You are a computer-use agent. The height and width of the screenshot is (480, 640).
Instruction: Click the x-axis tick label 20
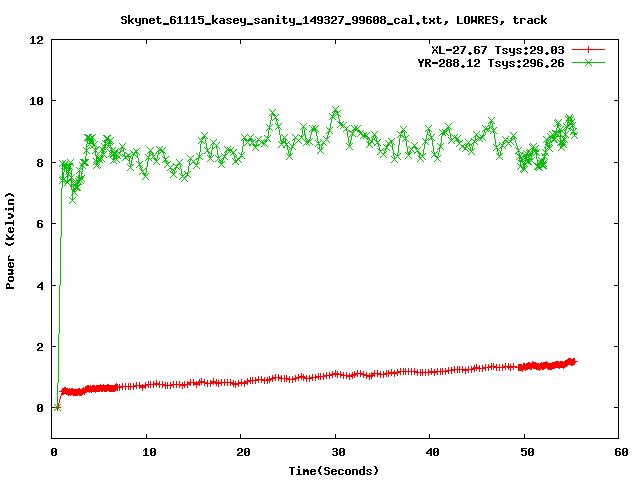(x=241, y=452)
